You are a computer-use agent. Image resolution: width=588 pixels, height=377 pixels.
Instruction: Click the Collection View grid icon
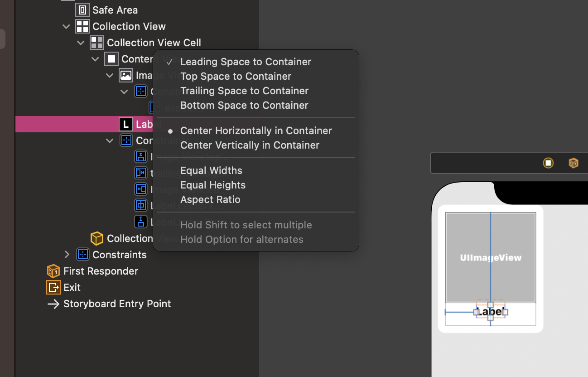point(82,26)
